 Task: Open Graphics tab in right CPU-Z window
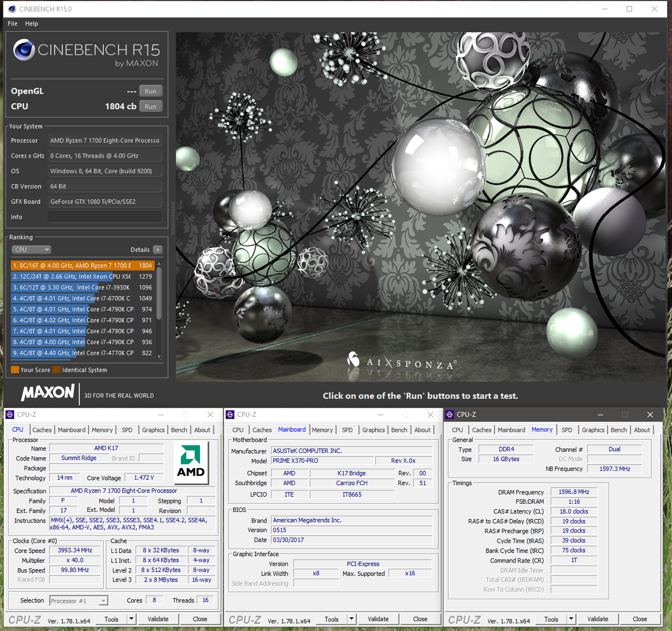[593, 430]
